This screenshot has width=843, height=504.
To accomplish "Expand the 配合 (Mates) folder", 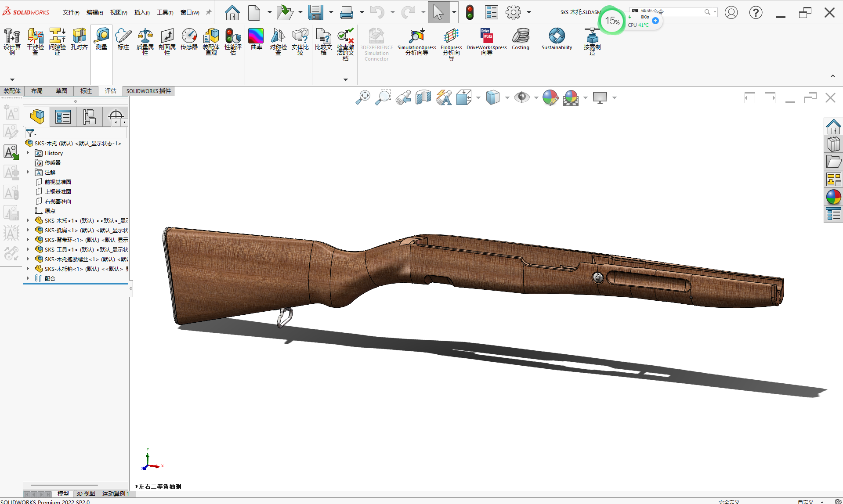I will coord(28,278).
